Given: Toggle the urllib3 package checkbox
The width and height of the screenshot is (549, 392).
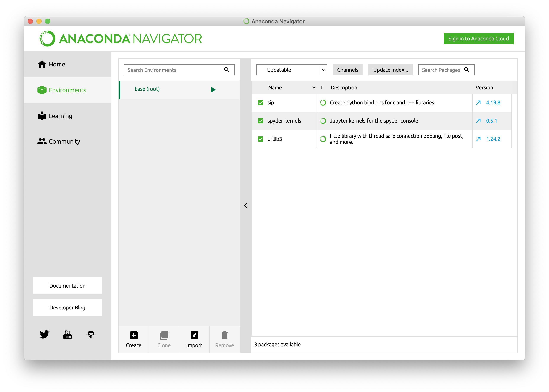Looking at the screenshot, I should coord(260,139).
